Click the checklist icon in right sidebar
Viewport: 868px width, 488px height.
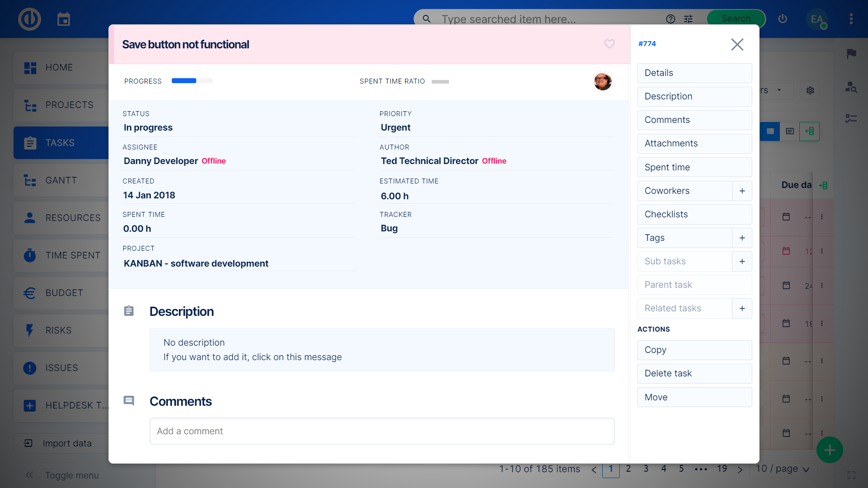click(x=851, y=118)
